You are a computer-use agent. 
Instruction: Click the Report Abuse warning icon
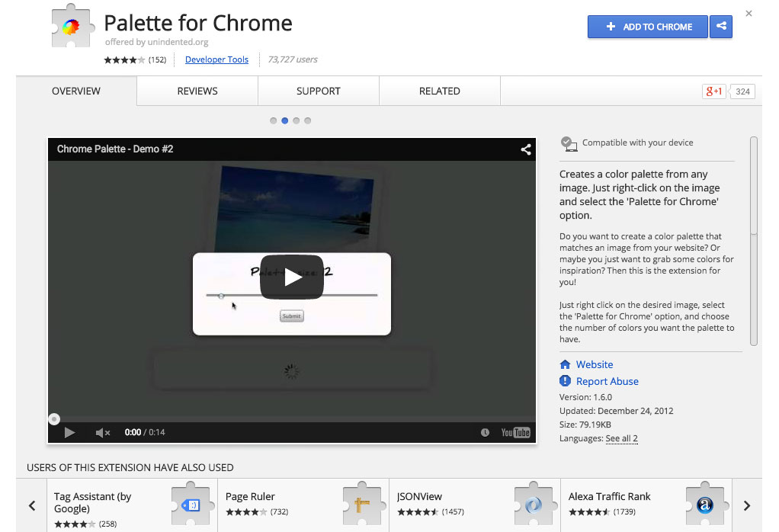pos(565,381)
